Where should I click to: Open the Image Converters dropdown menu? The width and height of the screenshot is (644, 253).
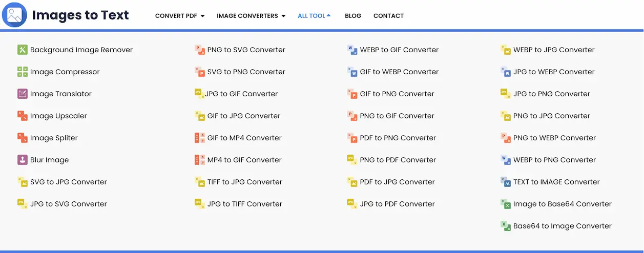(251, 16)
